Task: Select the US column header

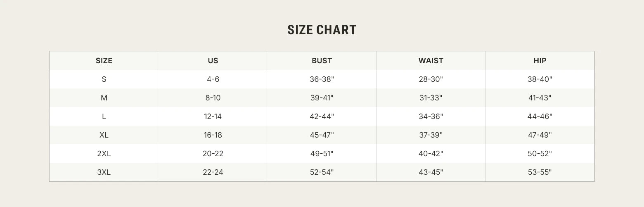Action: [x=213, y=61]
